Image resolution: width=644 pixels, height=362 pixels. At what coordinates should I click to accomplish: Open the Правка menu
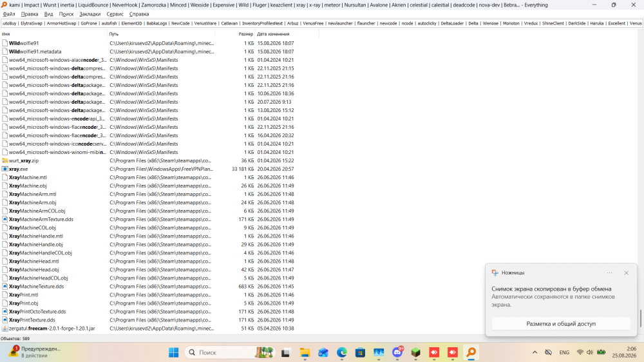(x=30, y=14)
